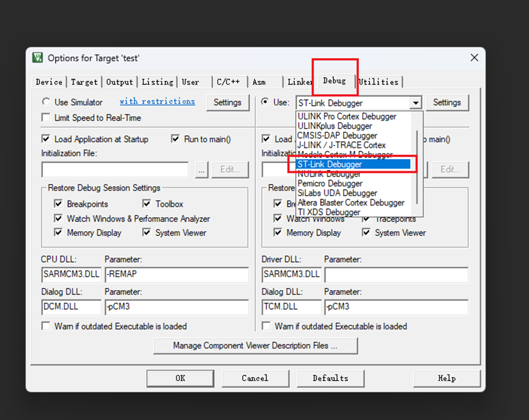Toggle System Viewer in the hardware debugger pane
Screen dimensions: 529x420
coord(366,233)
